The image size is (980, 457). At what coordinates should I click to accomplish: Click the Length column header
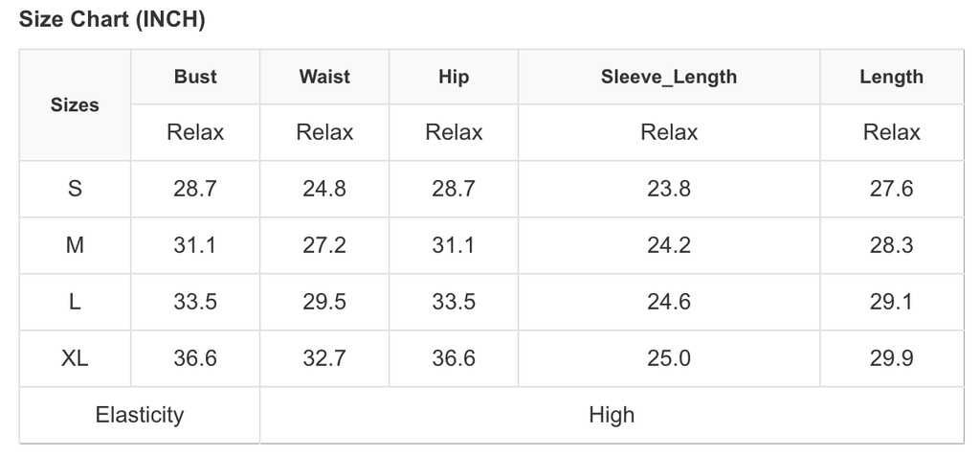click(891, 78)
